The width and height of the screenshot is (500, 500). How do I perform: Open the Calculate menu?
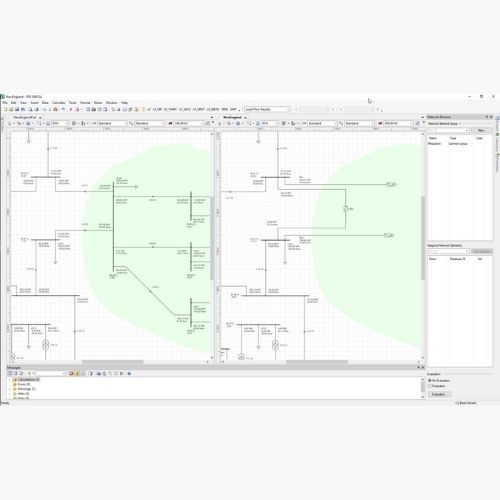click(x=59, y=103)
